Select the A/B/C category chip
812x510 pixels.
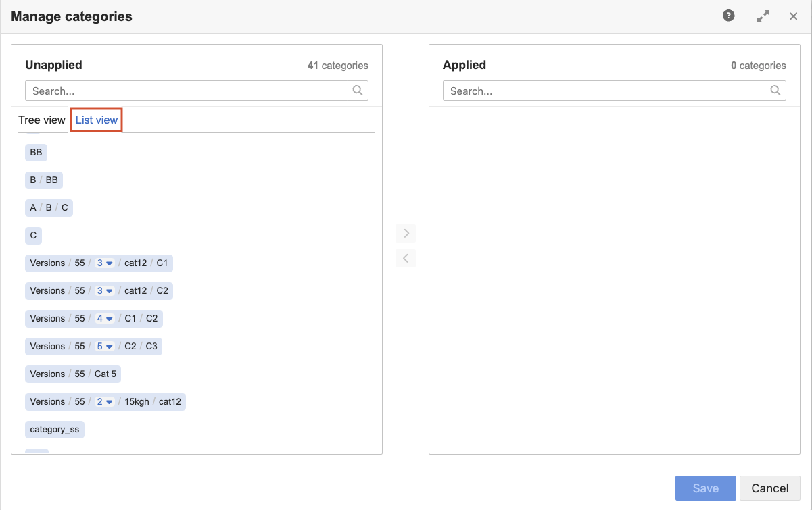pyautogui.click(x=49, y=207)
